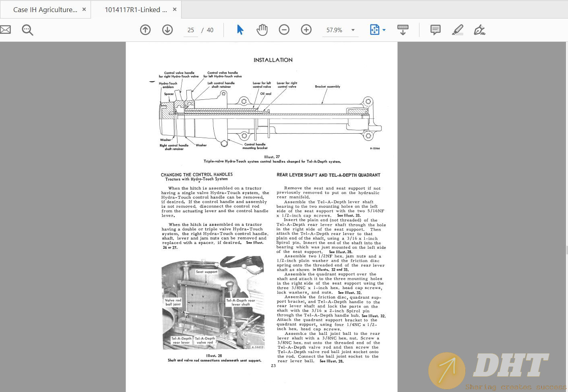Click 'Tel-A-Depth valve rod' photo label

tap(205, 340)
